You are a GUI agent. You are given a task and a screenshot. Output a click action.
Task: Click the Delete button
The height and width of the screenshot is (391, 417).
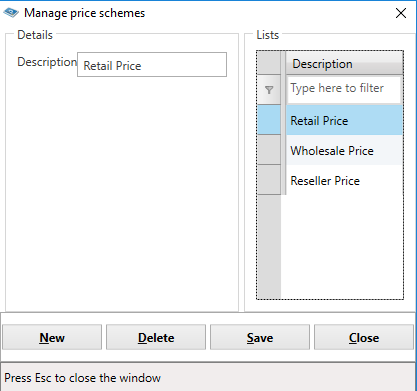[x=156, y=337]
